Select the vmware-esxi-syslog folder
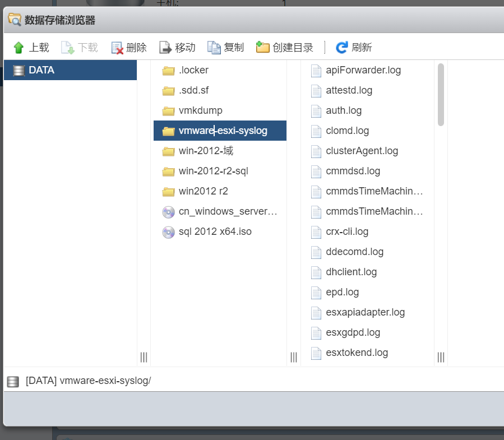This screenshot has height=440, width=504. click(220, 131)
